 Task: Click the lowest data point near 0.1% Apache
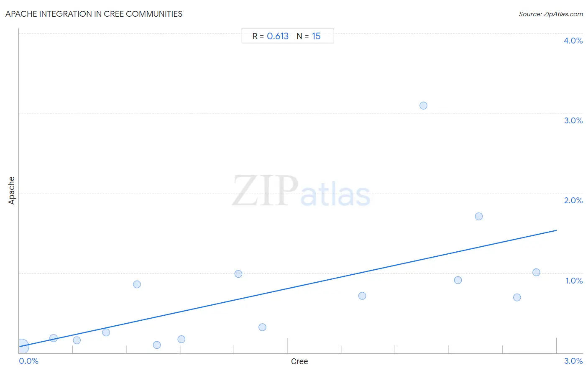pyautogui.click(x=157, y=345)
